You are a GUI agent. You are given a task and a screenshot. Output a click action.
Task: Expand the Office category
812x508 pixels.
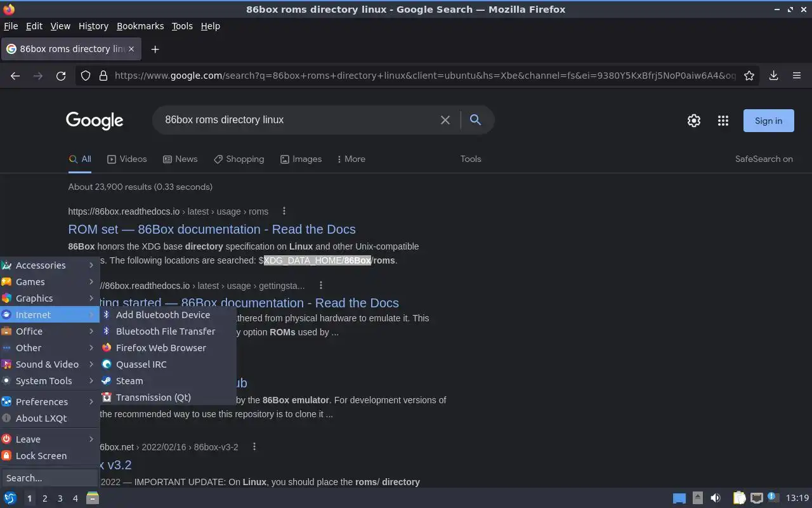49,331
